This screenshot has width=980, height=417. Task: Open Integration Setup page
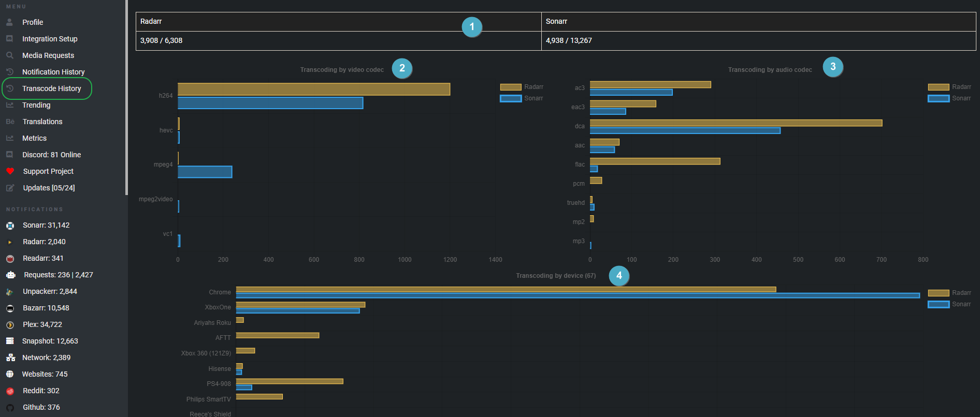[x=50, y=39]
